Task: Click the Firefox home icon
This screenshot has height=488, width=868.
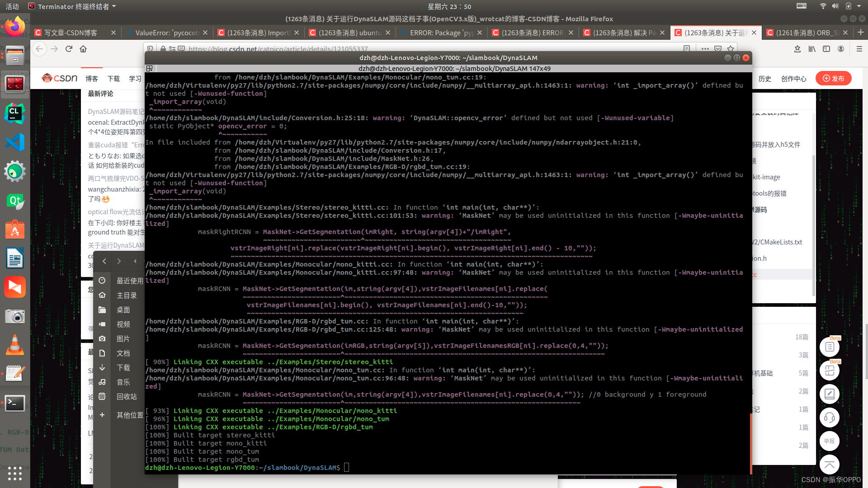Action: (83, 49)
